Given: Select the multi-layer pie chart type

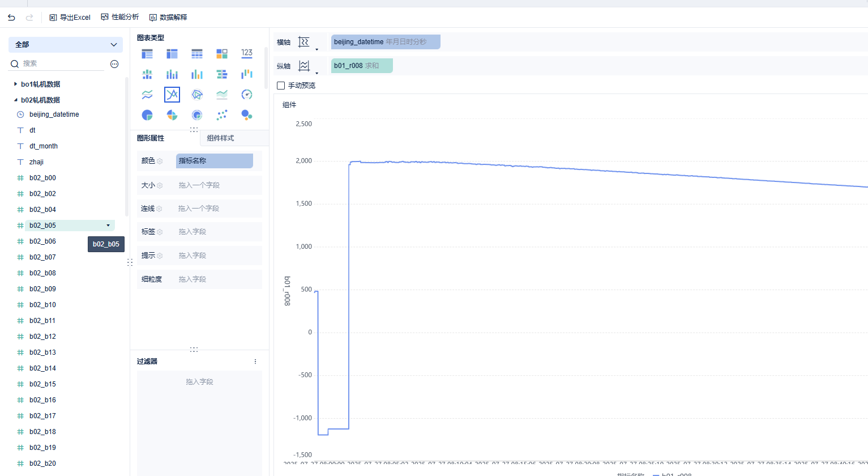Looking at the screenshot, I should point(197,115).
